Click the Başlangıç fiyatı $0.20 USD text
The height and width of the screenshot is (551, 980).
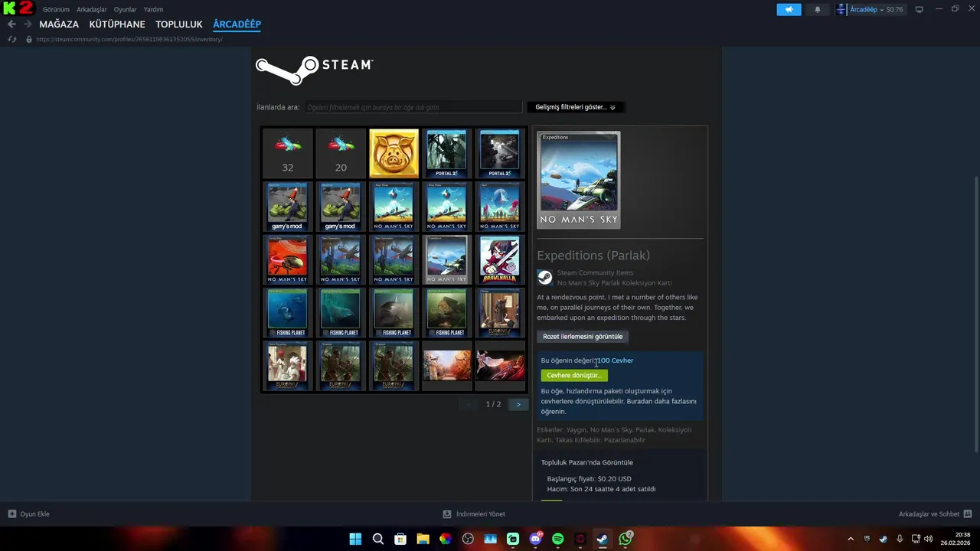click(590, 479)
